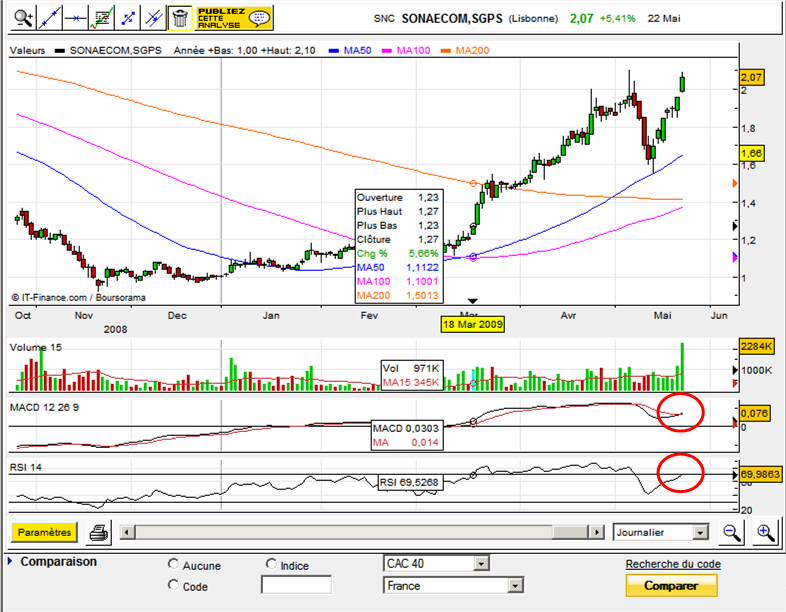This screenshot has width=786, height=612.
Task: Click the 2284K volume tag
Action: pyautogui.click(x=756, y=346)
